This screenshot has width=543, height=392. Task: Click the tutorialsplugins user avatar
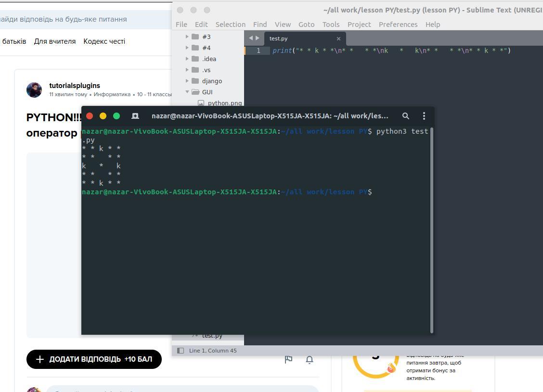[x=34, y=89]
